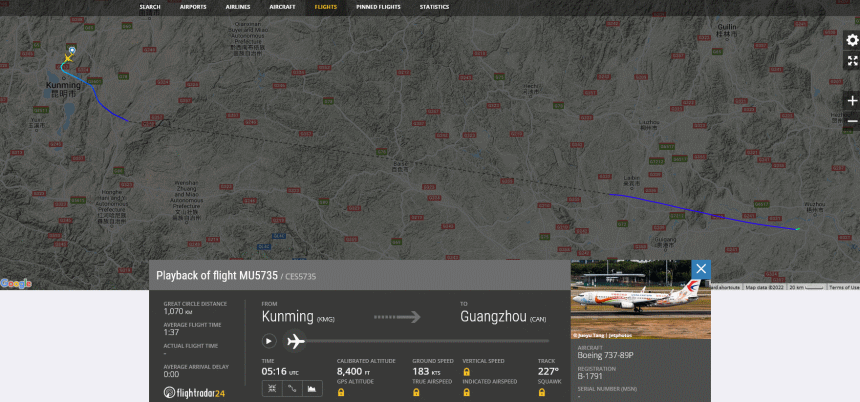This screenshot has width=860, height=402.
Task: Open the Aircraft menu
Action: point(282,7)
